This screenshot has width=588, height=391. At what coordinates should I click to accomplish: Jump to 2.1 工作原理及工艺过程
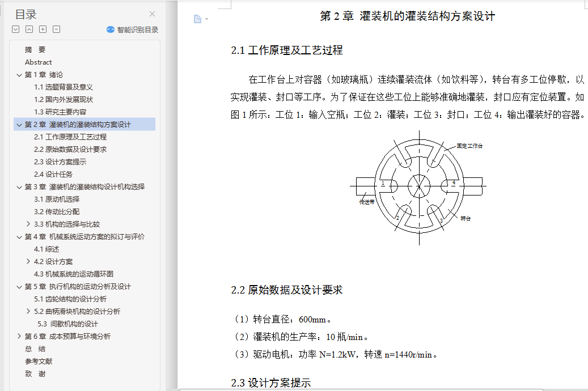click(70, 137)
